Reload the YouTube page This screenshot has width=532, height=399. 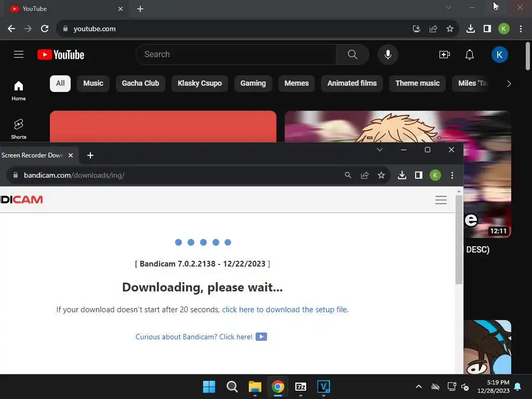[45, 29]
